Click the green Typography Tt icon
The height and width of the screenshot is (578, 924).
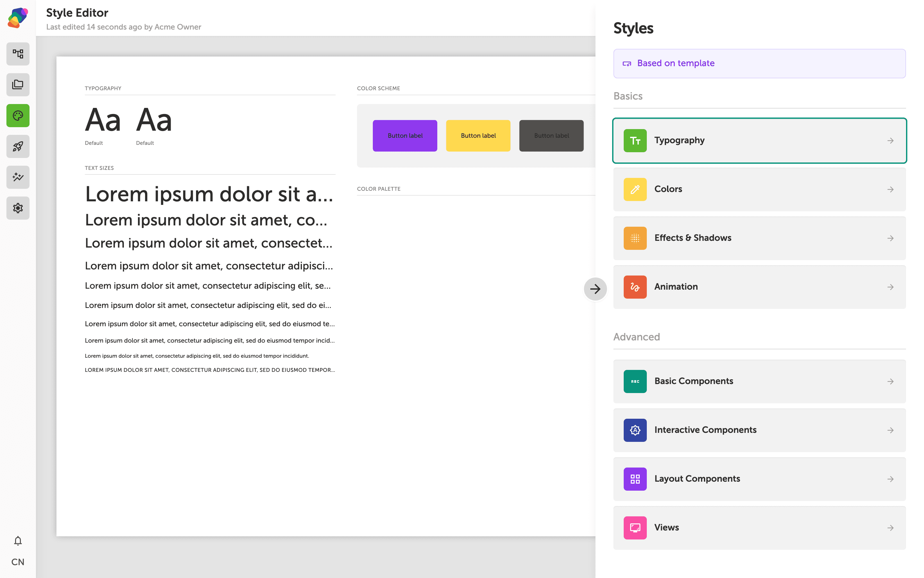click(x=635, y=141)
